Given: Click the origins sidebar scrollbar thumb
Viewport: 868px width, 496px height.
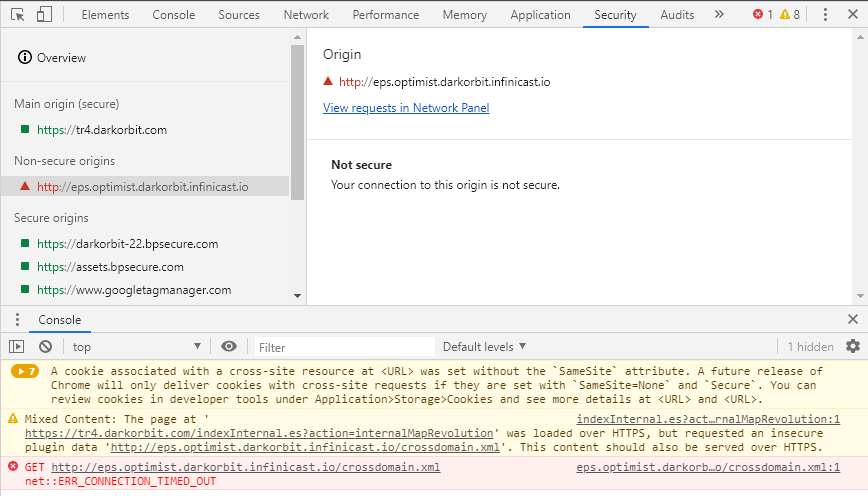Looking at the screenshot, I should (x=298, y=122).
